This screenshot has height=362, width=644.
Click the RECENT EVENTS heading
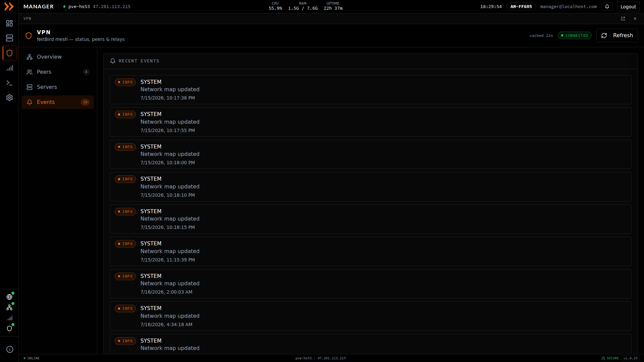coord(139,61)
